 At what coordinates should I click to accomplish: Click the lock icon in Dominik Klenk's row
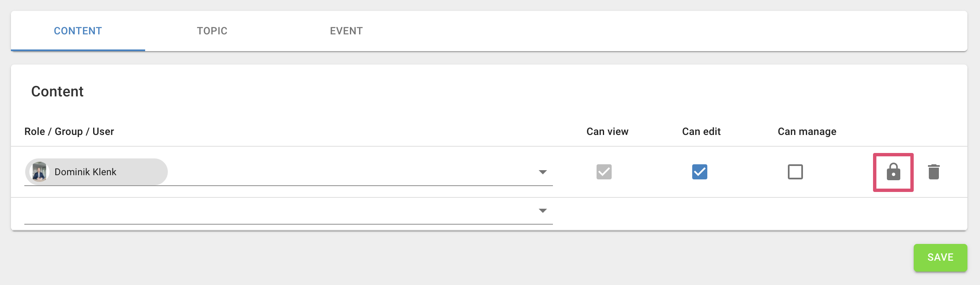893,172
